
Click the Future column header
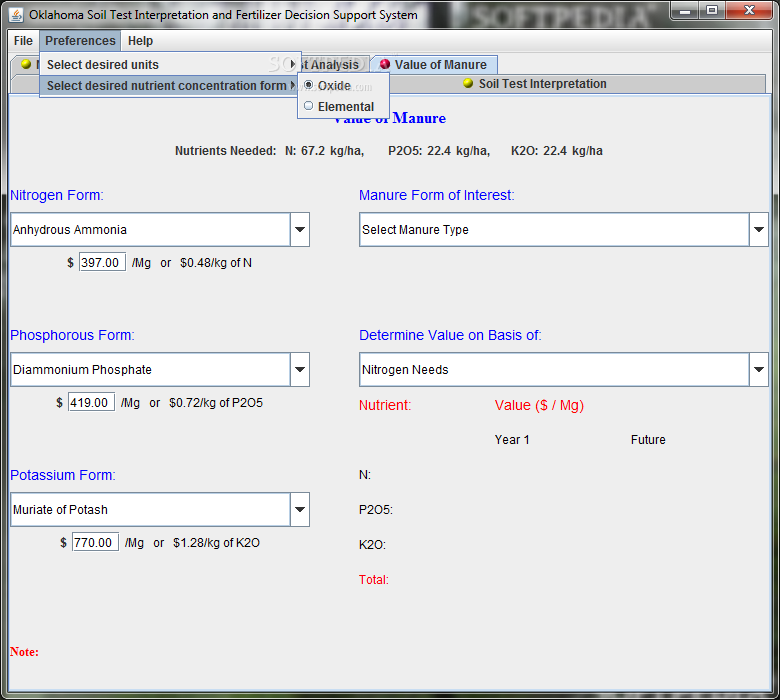pos(648,440)
